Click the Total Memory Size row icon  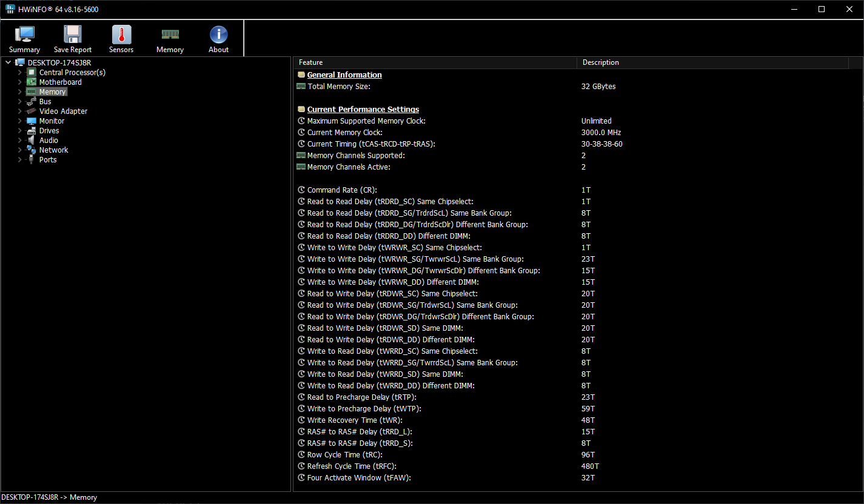pyautogui.click(x=301, y=87)
